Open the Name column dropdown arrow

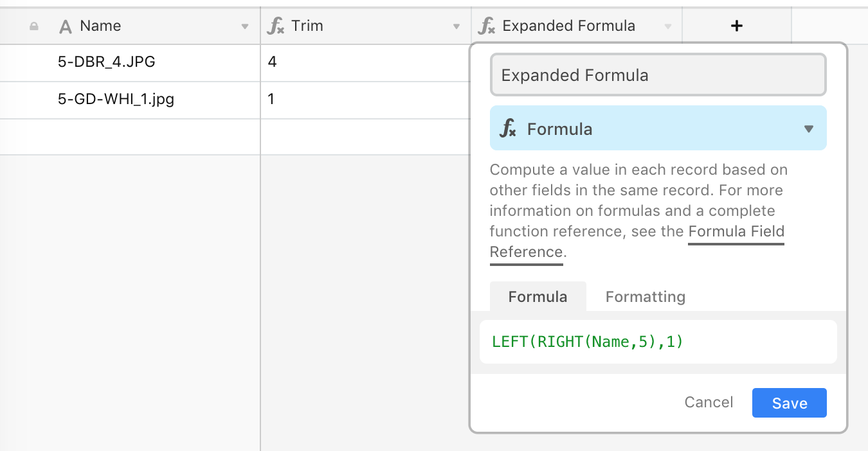244,26
